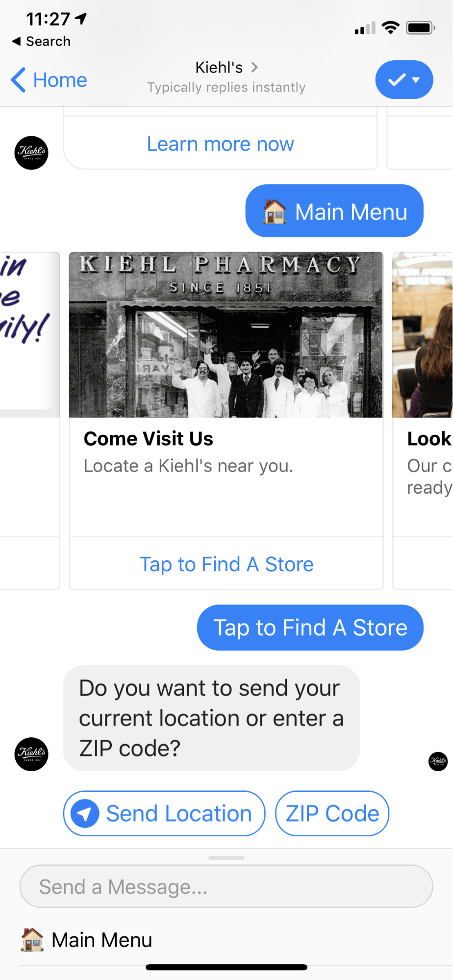This screenshot has height=980, width=453.
Task: Tap the ZIP Code quick reply
Action: pyautogui.click(x=332, y=813)
